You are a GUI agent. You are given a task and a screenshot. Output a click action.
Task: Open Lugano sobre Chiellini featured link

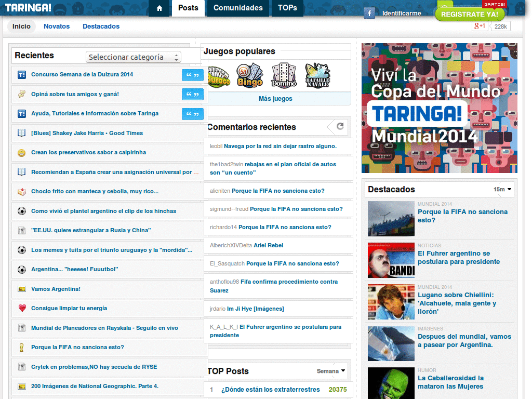coord(457,303)
